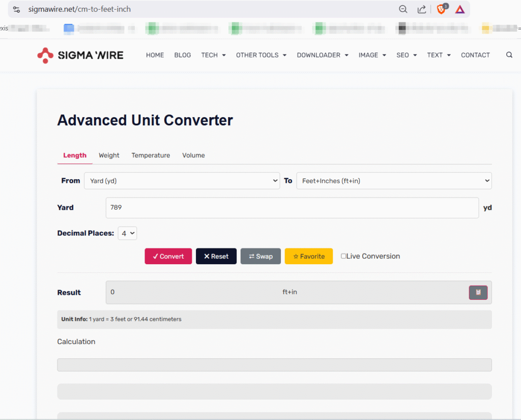Viewport: 521px width, 420px height.
Task: Go to HOME in navigation
Action: 155,55
